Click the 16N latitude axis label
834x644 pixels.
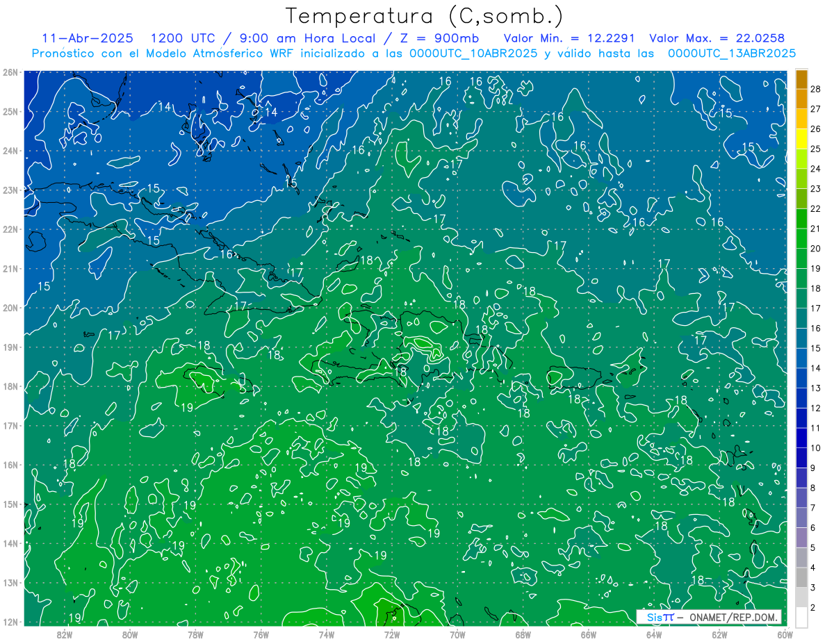pos(10,465)
